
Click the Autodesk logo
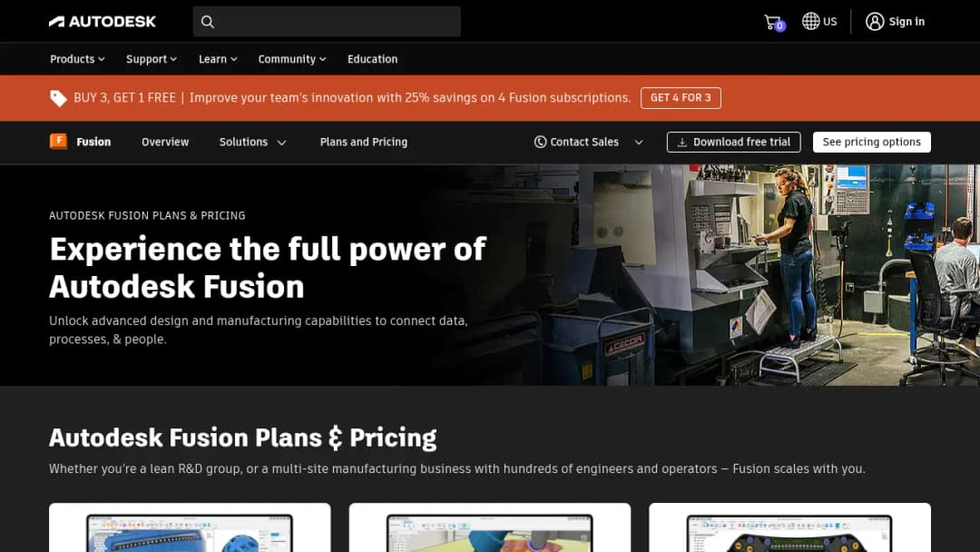tap(103, 21)
